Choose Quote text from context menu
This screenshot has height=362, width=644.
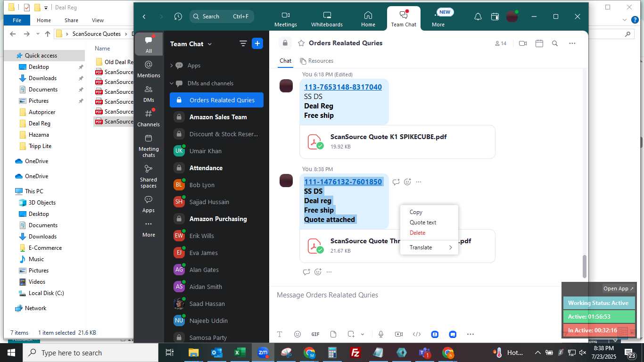click(x=429, y=222)
